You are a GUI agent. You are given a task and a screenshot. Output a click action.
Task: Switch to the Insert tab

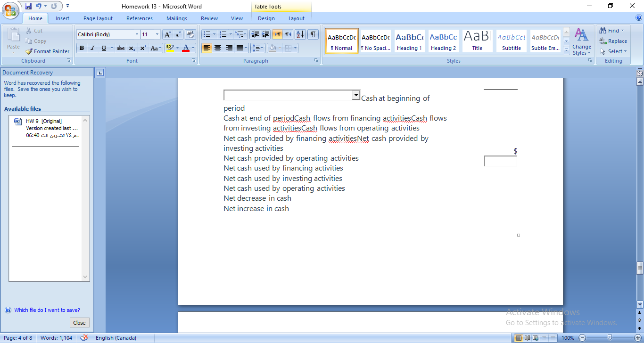[x=63, y=18]
